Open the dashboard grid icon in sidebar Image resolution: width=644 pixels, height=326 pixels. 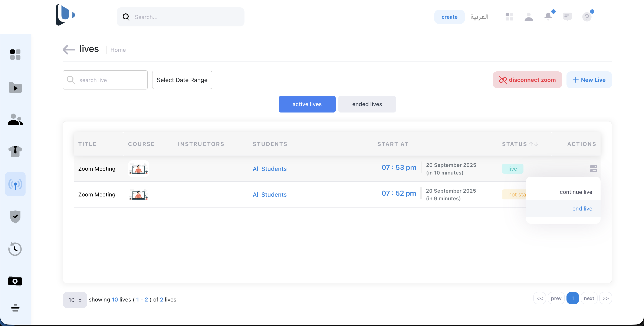tap(15, 55)
